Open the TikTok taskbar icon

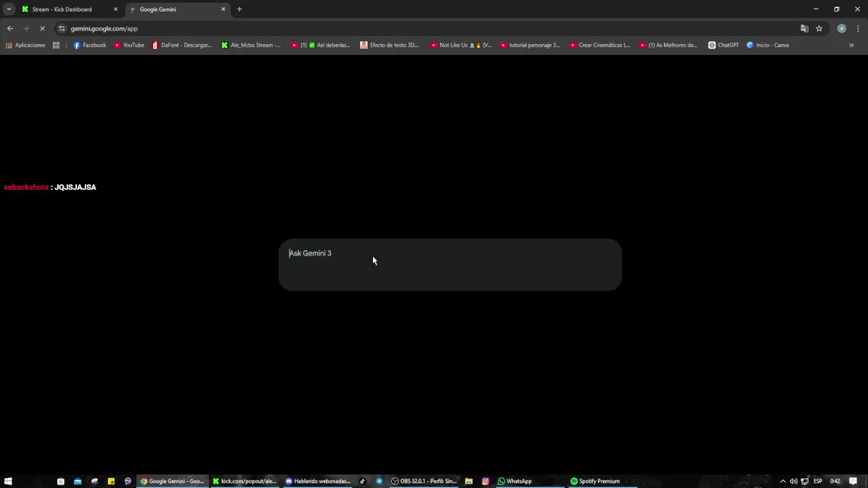pyautogui.click(x=362, y=481)
